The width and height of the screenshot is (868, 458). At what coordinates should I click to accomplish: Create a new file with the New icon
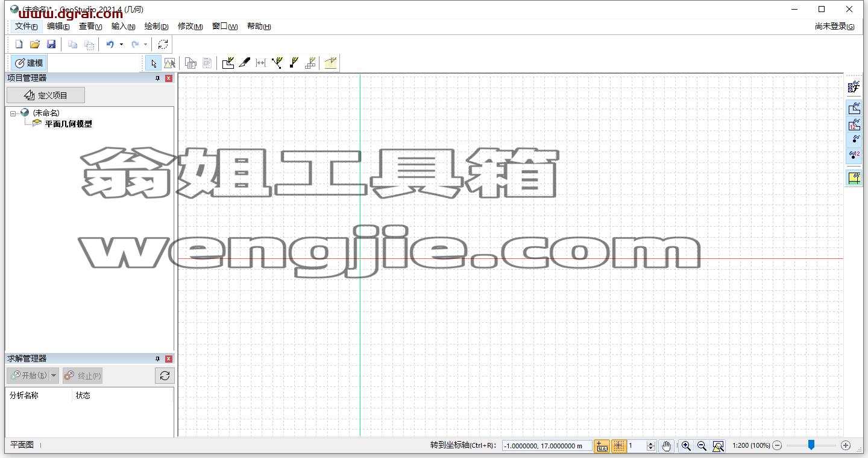(19, 44)
